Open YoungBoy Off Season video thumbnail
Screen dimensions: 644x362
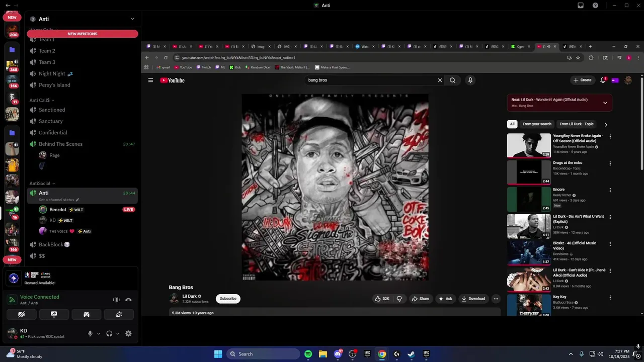pos(529,145)
